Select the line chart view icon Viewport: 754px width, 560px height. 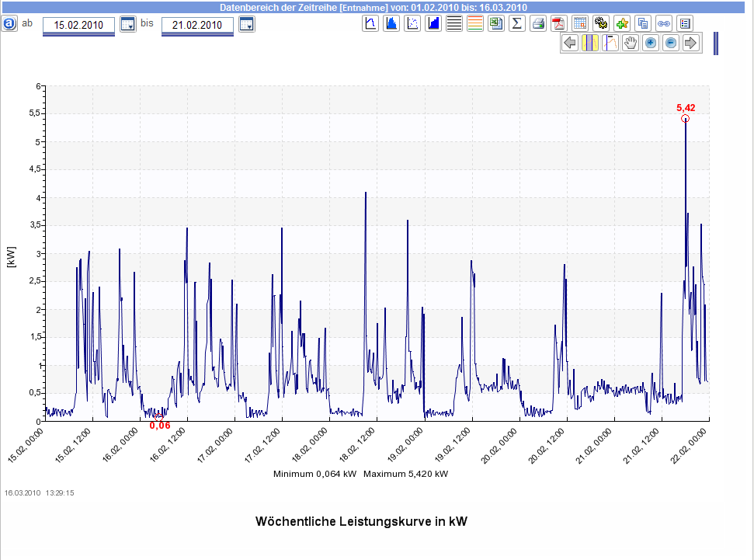coord(371,23)
